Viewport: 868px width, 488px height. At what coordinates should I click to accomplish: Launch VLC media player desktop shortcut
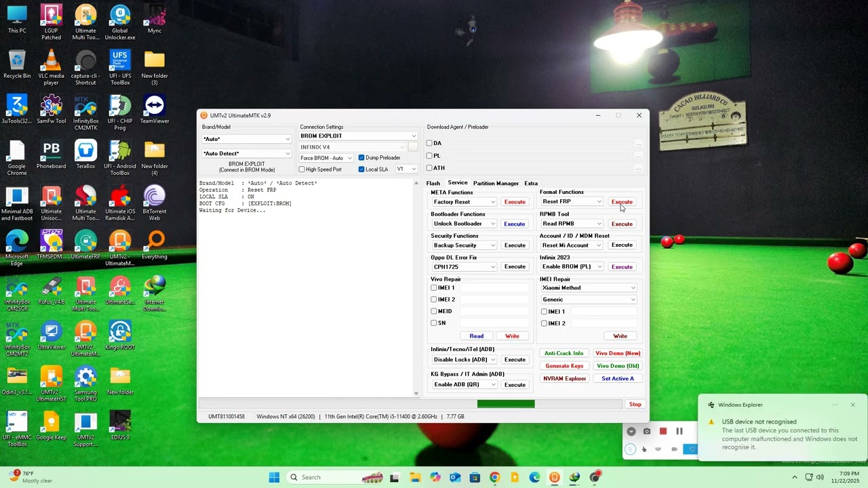(51, 67)
